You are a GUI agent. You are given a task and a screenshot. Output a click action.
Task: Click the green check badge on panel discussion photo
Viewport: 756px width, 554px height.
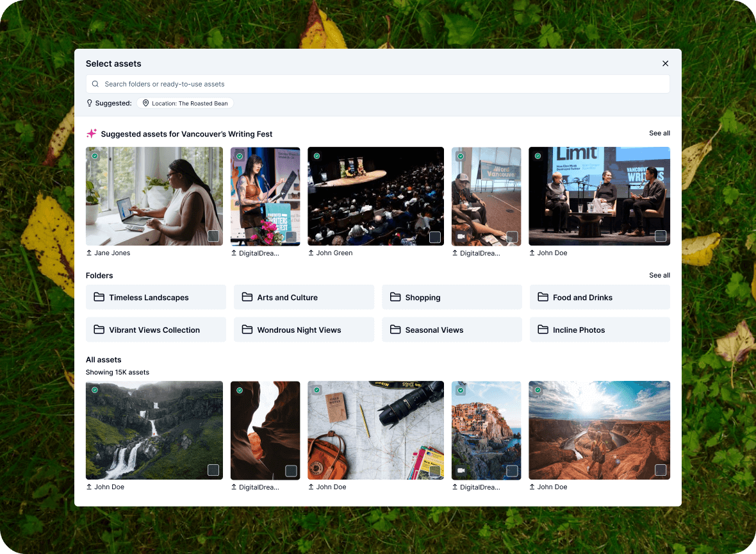tap(538, 156)
